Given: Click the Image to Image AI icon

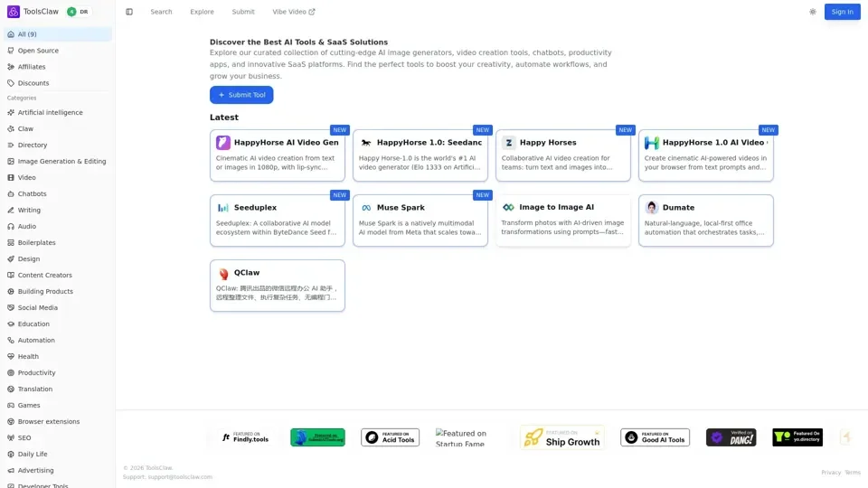Looking at the screenshot, I should click(508, 208).
